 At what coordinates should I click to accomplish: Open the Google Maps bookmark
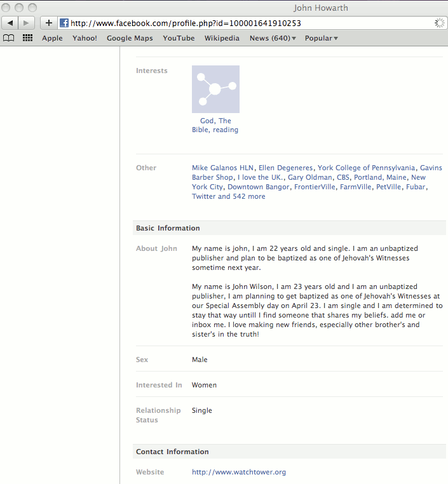pos(130,38)
